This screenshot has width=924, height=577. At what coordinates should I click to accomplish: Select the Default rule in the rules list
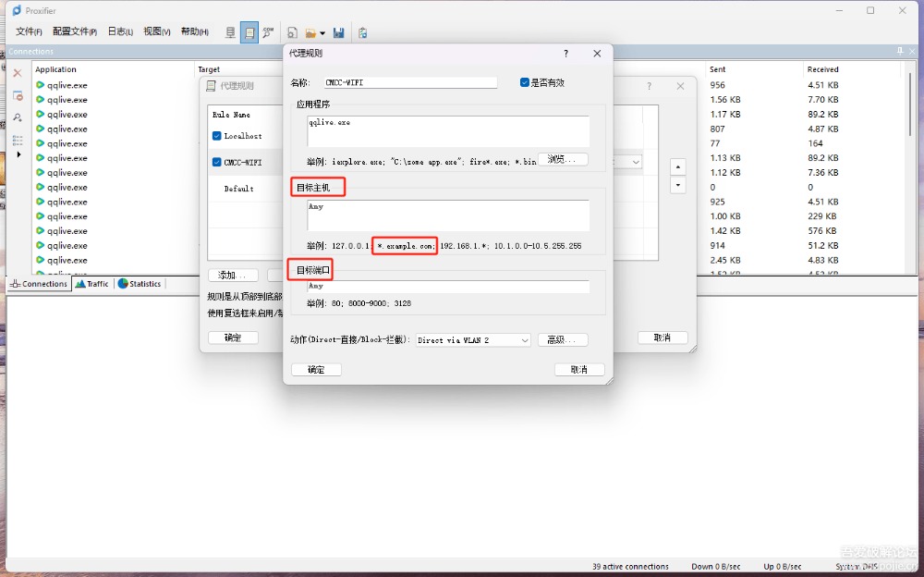click(238, 189)
